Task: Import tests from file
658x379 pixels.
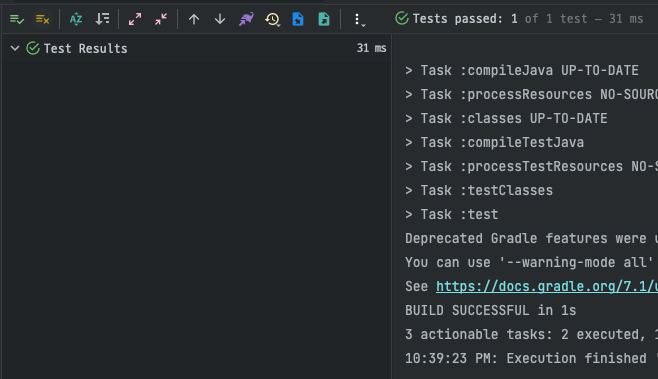Action: (298, 19)
